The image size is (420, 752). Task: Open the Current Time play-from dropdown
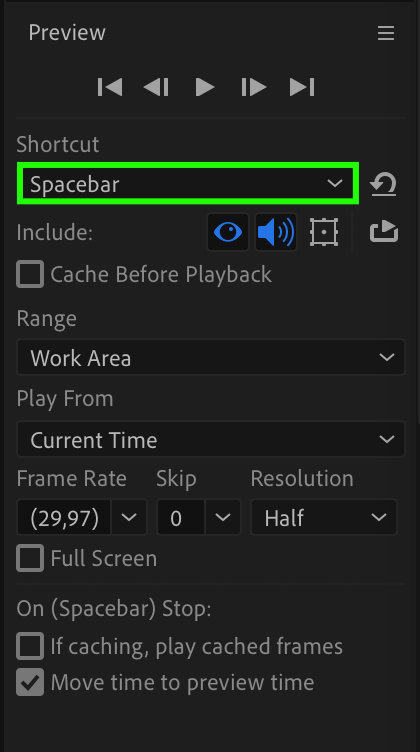click(211, 439)
